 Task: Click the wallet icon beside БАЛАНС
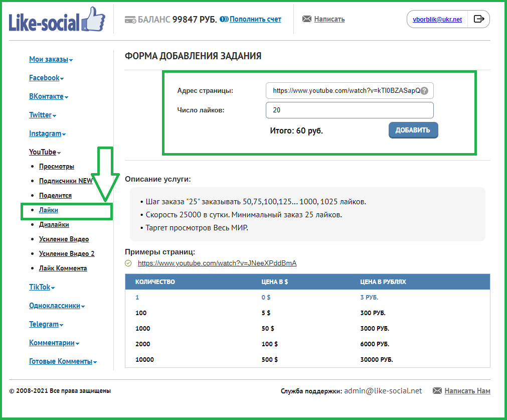[x=130, y=20]
